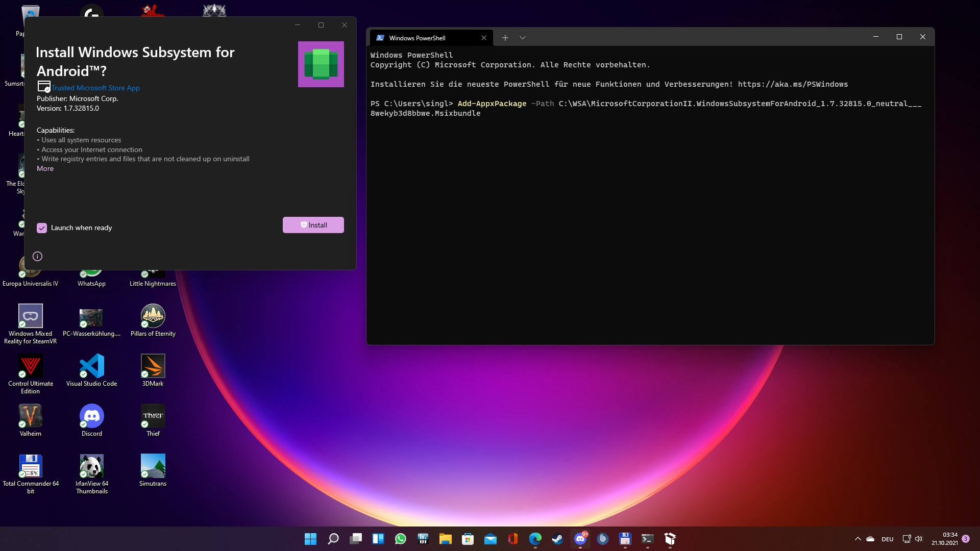The image size is (980, 551).
Task: Close the Windows PowerShell tab
Action: pos(484,38)
